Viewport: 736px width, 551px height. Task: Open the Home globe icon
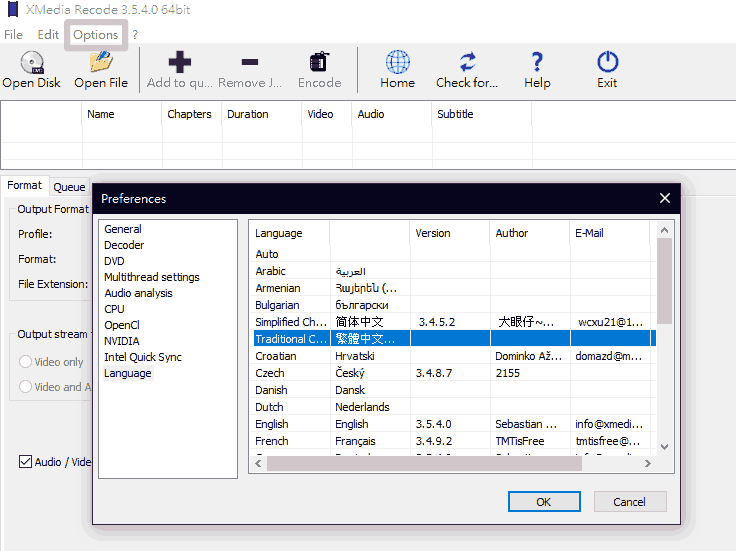[398, 62]
